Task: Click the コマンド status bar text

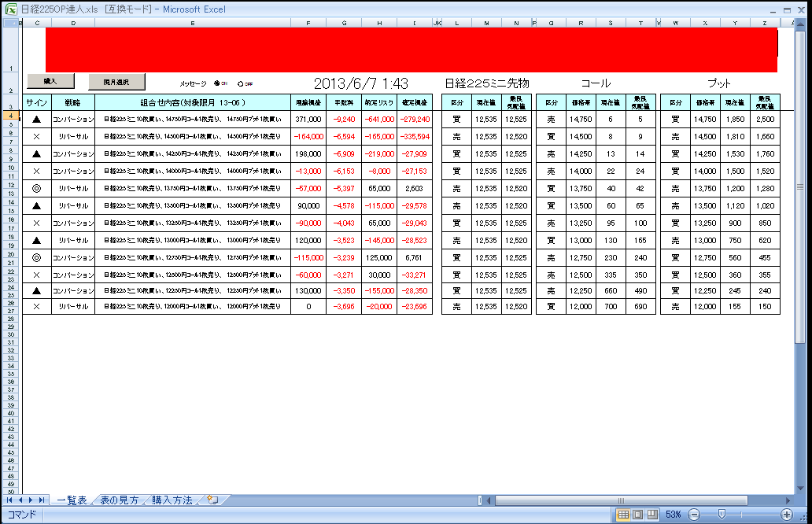Action: [x=22, y=514]
